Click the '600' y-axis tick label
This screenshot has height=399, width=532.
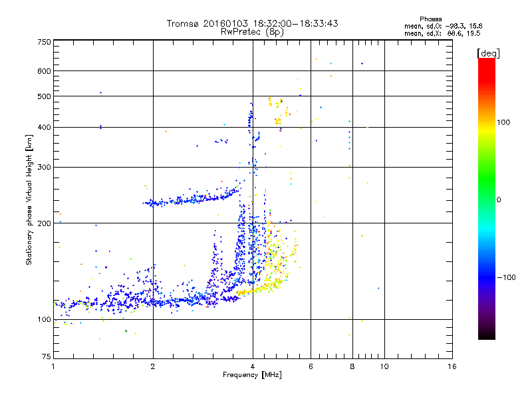coord(45,71)
